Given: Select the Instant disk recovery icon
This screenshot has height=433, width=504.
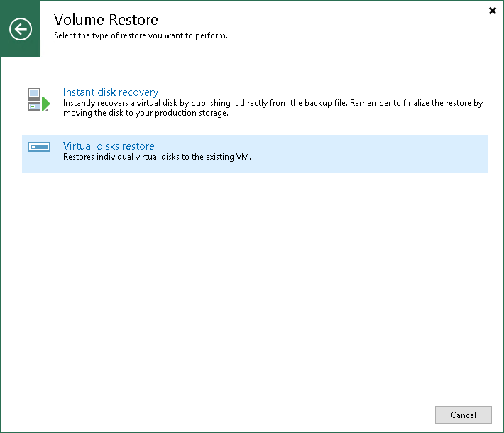Looking at the screenshot, I should click(38, 99).
